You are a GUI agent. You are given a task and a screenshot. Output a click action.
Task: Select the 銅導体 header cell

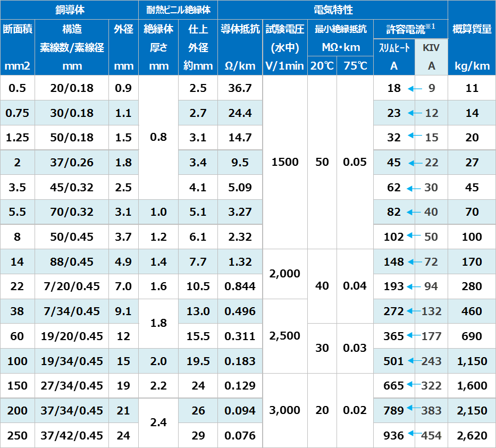[x=70, y=10]
